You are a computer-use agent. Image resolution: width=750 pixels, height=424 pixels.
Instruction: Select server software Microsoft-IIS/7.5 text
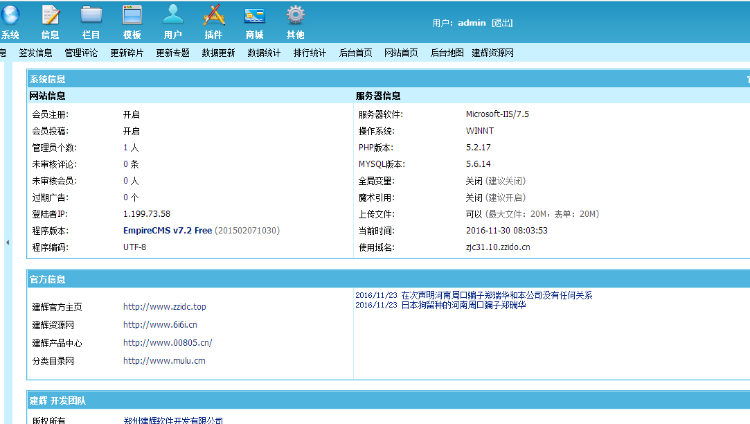[x=497, y=114]
